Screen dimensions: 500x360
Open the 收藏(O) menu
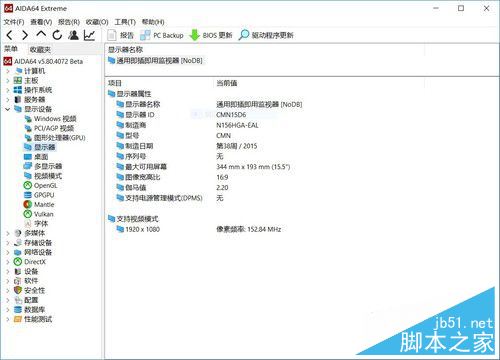click(97, 22)
